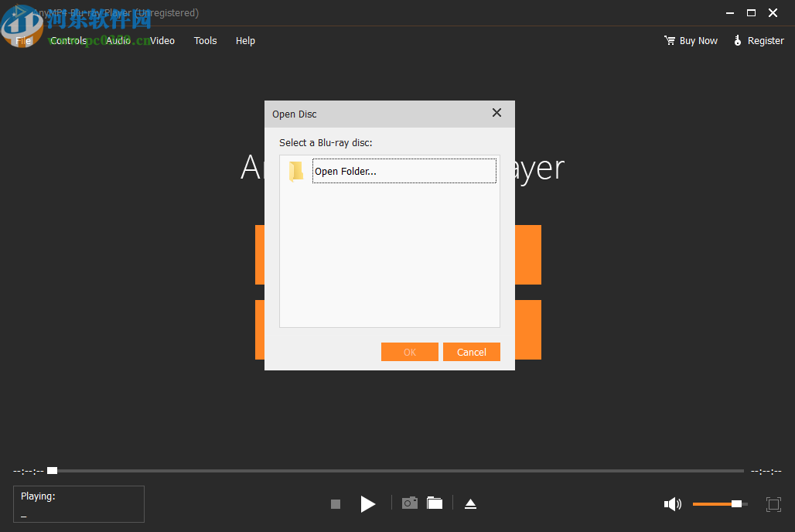Open the Video menu
The height and width of the screenshot is (532, 795).
coord(162,40)
